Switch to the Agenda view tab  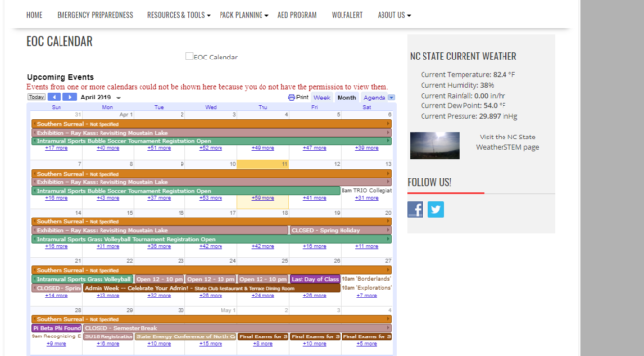374,98
